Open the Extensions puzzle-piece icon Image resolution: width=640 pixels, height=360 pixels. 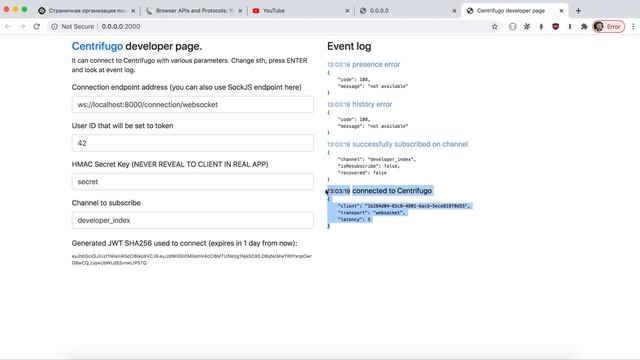pyautogui.click(x=584, y=27)
